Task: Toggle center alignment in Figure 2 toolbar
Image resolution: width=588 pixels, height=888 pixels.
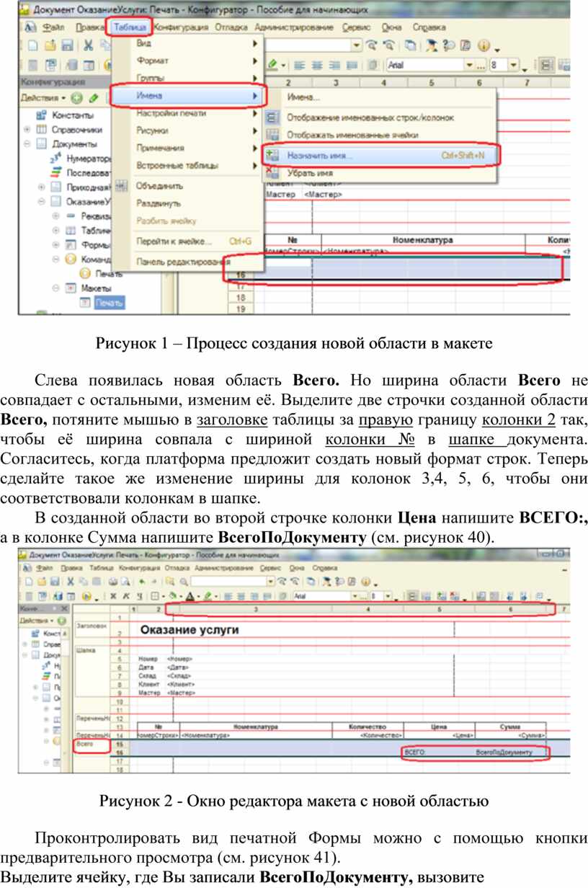Action: click(241, 597)
